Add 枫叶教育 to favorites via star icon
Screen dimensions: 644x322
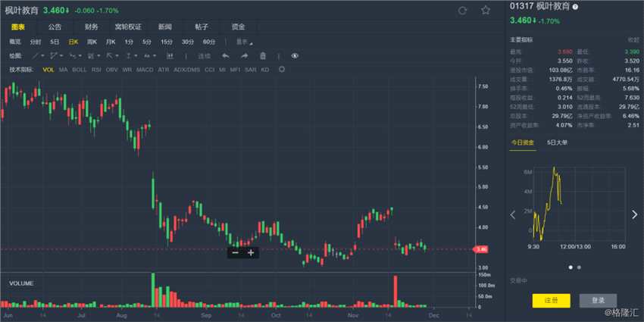(486, 11)
